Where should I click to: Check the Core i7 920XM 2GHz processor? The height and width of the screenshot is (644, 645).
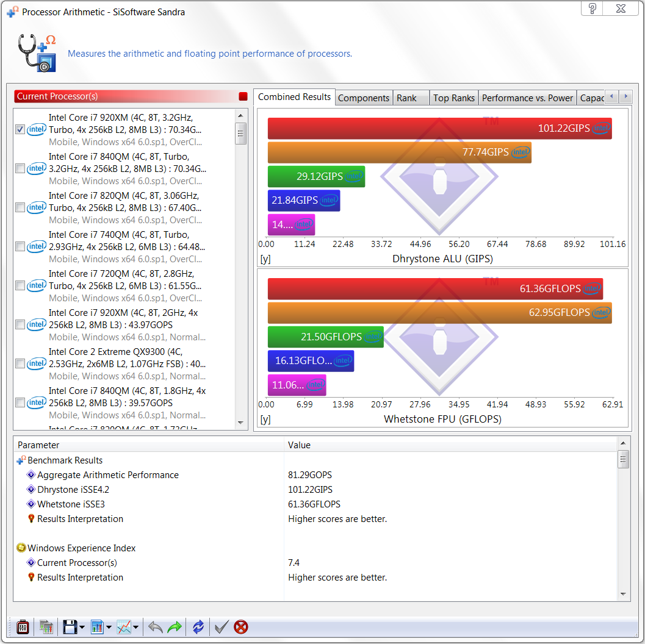point(20,324)
